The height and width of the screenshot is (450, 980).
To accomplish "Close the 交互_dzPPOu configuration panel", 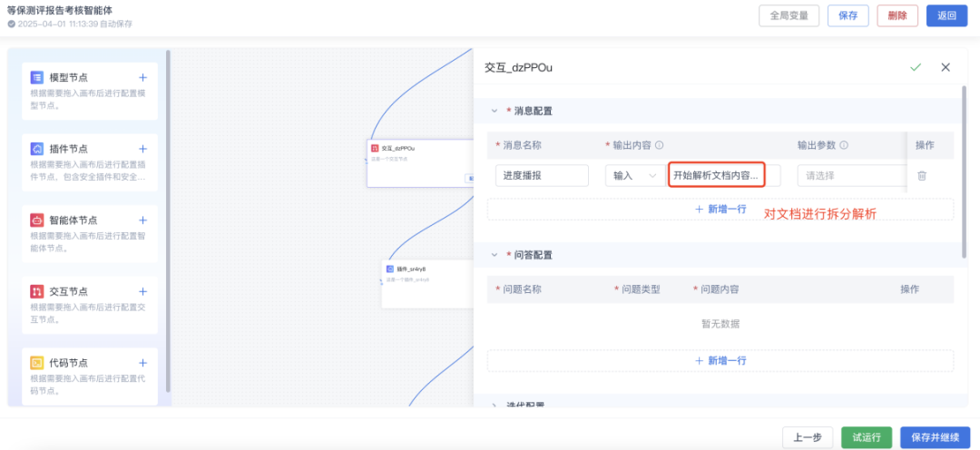I will point(946,67).
